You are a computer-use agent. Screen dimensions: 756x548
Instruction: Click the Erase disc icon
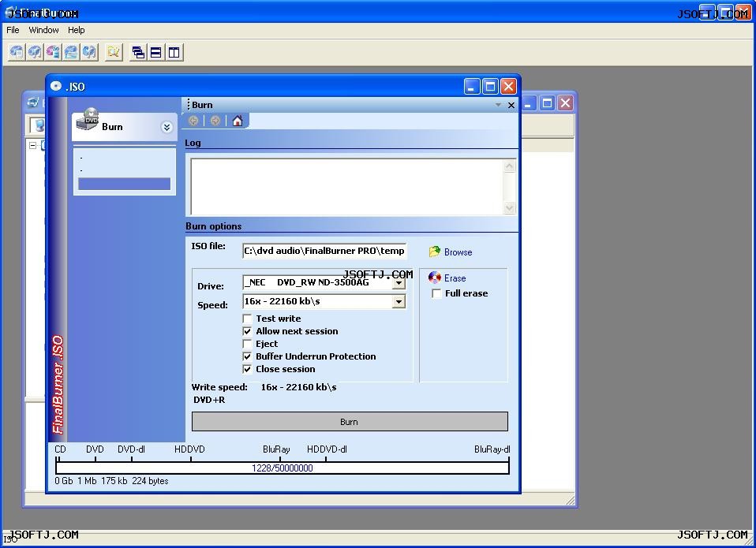[434, 278]
